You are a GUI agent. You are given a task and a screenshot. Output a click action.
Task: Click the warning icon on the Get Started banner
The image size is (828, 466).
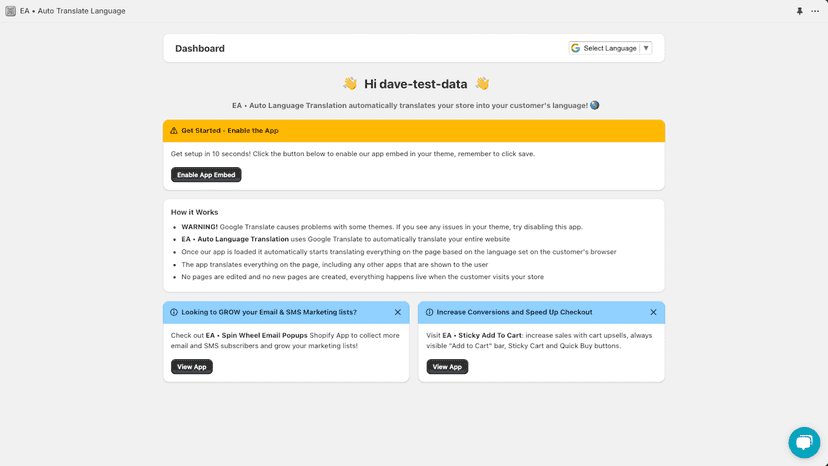pos(174,131)
